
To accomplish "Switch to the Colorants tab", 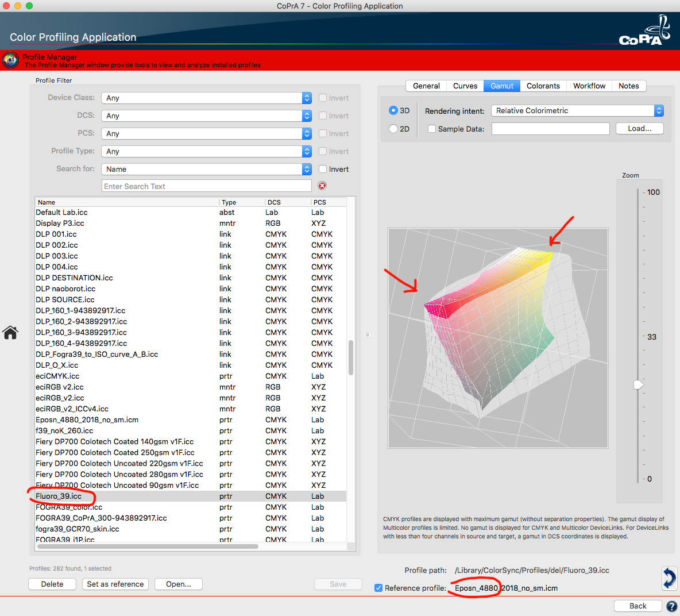I will click(x=543, y=86).
